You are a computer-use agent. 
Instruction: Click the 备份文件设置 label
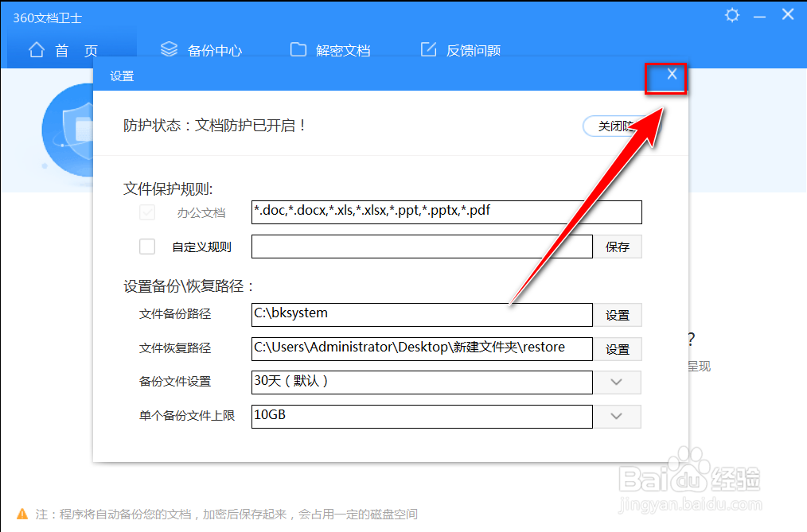pyautogui.click(x=175, y=382)
